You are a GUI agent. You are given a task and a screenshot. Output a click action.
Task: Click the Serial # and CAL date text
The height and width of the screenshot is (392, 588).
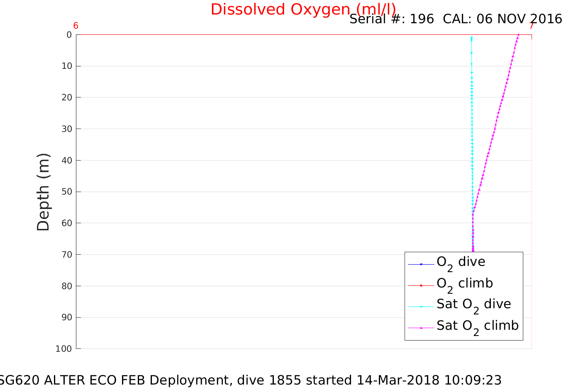coord(456,19)
